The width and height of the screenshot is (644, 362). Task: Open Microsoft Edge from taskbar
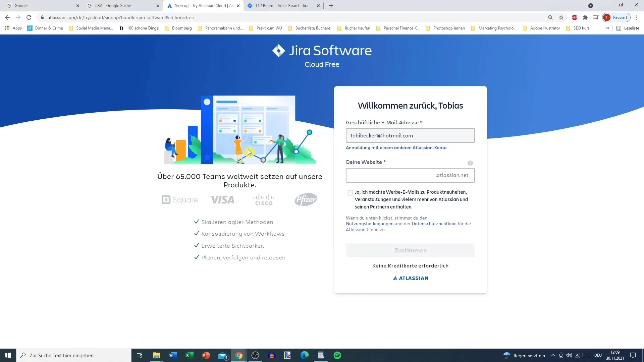pos(305,355)
